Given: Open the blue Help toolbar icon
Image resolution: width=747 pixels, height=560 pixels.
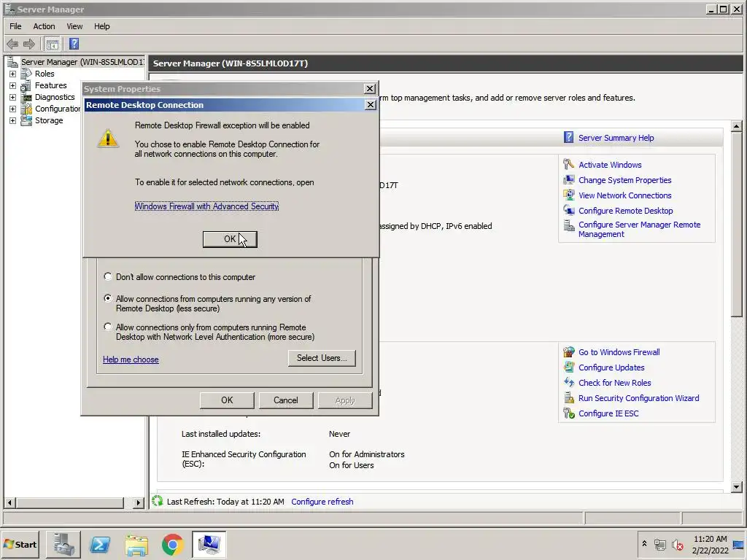Looking at the screenshot, I should [74, 44].
